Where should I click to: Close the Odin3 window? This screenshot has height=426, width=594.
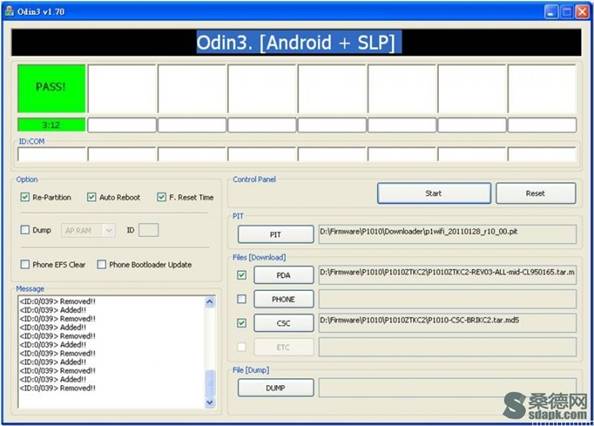click(582, 12)
